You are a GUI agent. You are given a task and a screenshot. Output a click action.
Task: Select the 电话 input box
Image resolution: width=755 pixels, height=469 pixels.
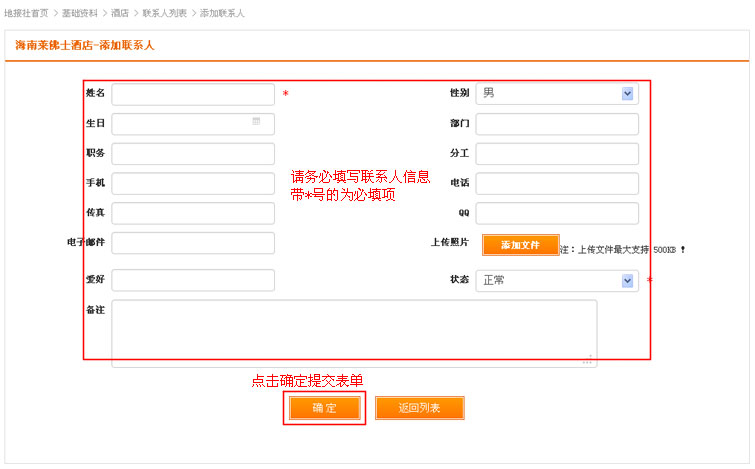557,184
